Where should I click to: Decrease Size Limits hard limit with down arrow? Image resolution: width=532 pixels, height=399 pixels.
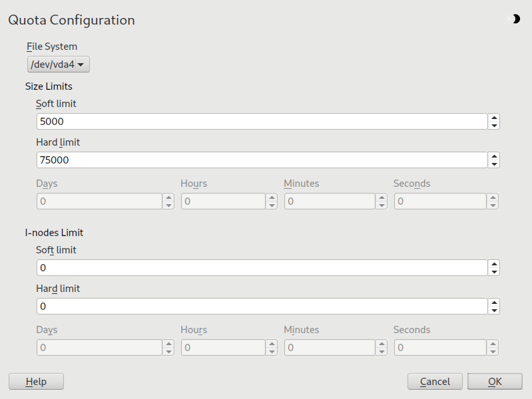[494, 164]
